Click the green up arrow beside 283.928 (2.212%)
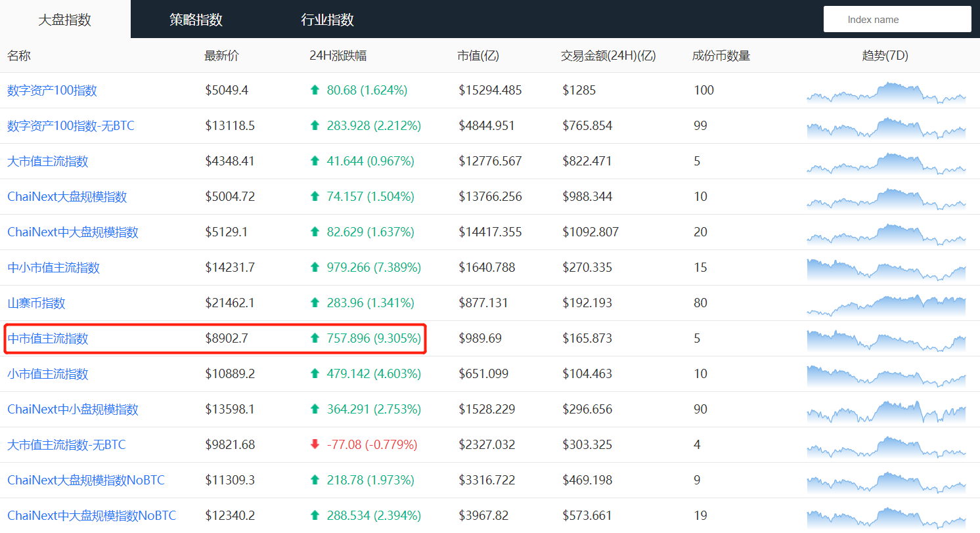 315,126
